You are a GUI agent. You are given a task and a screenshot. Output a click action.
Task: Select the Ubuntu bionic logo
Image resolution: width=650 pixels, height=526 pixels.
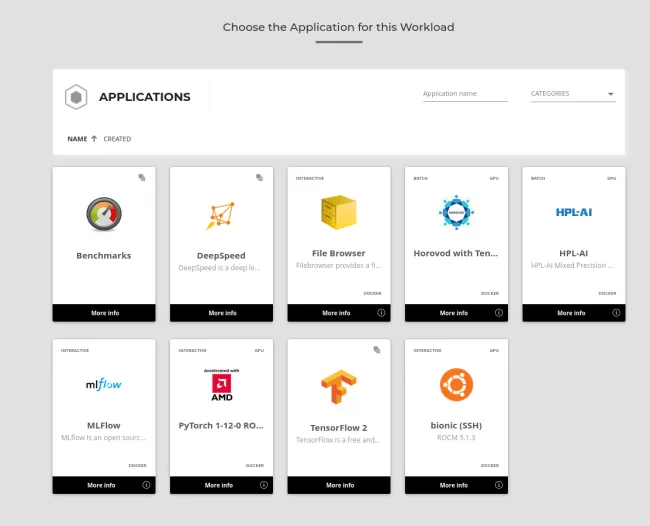[x=456, y=385]
